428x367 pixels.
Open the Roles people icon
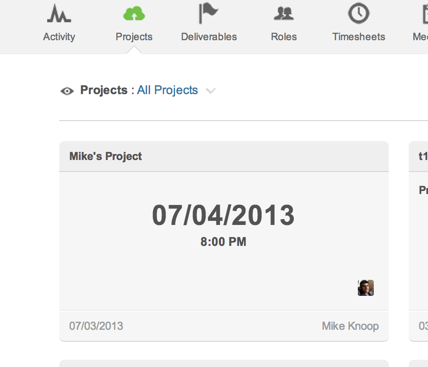click(284, 14)
